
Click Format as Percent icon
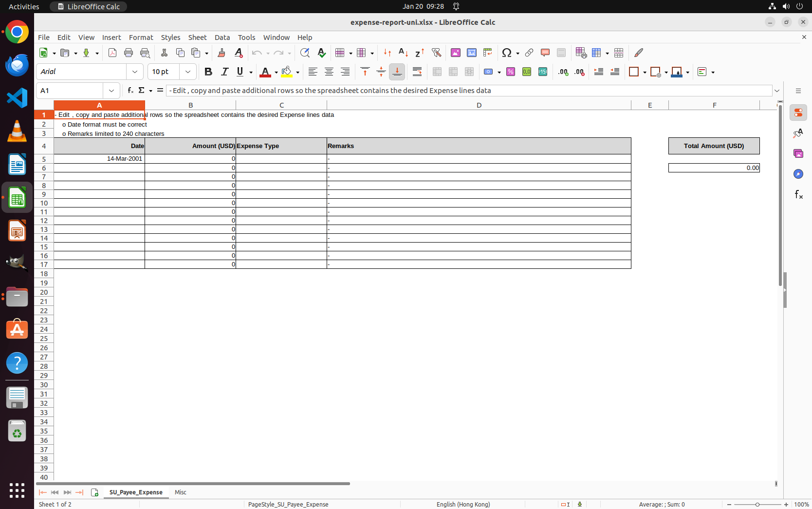[x=511, y=72]
